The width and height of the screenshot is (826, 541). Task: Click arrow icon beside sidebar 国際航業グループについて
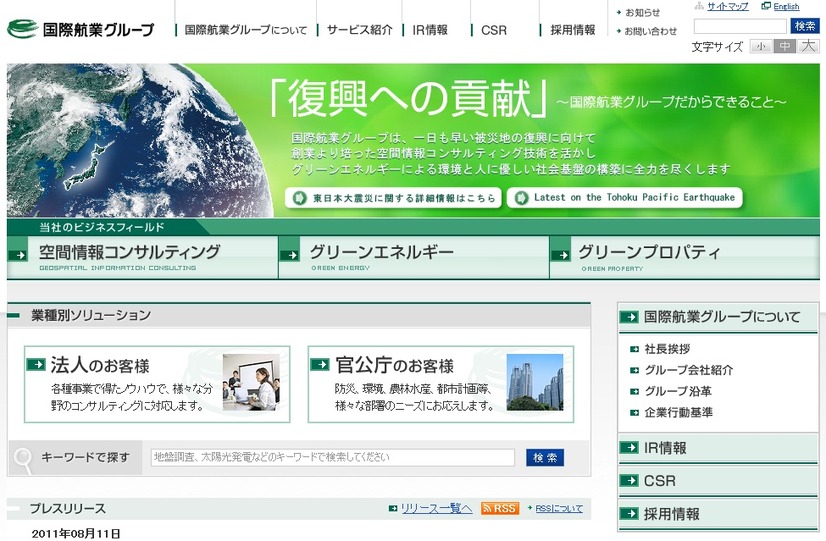(x=629, y=317)
